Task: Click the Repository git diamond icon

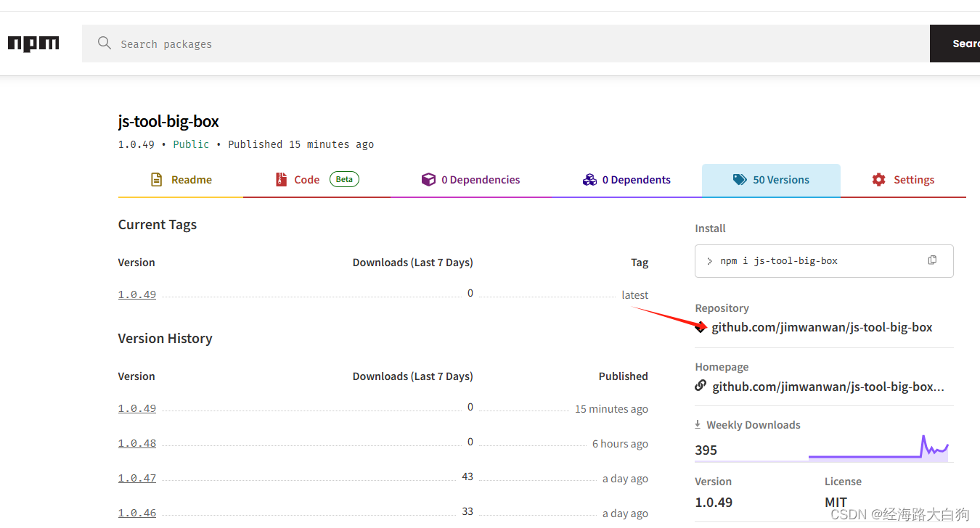Action: pos(701,327)
